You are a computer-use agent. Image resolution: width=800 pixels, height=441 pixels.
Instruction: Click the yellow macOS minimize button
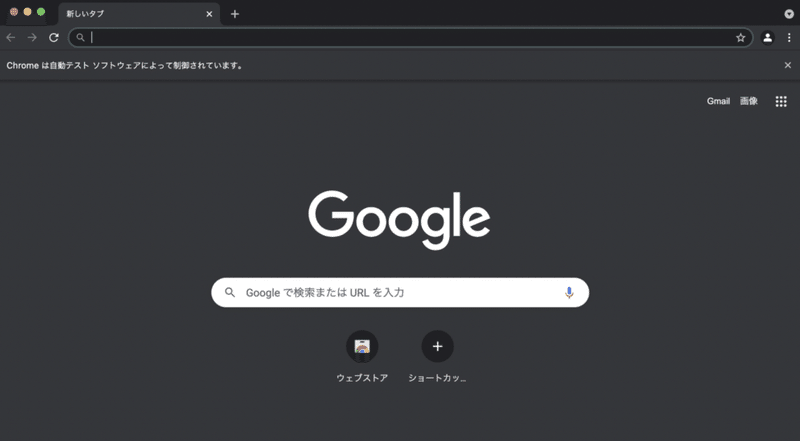[x=28, y=12]
